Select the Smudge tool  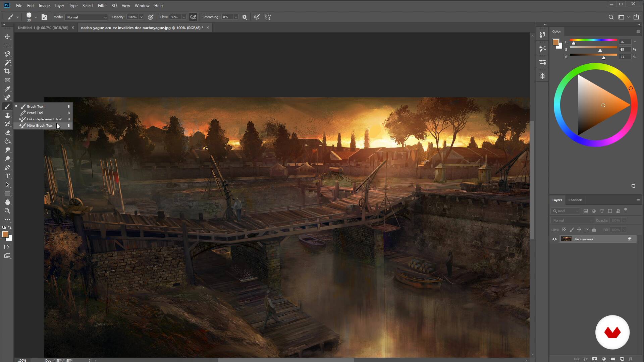click(7, 150)
